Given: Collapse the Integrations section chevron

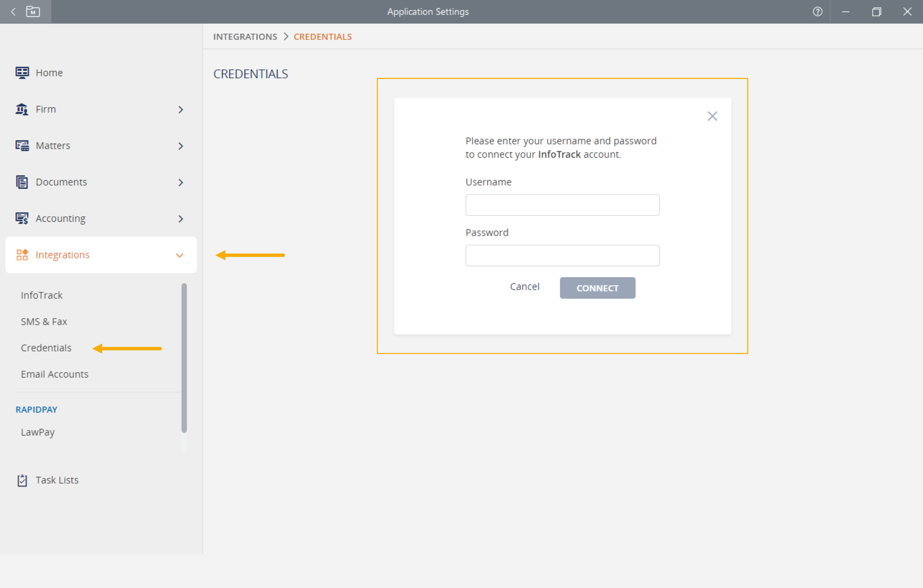Looking at the screenshot, I should [x=180, y=255].
